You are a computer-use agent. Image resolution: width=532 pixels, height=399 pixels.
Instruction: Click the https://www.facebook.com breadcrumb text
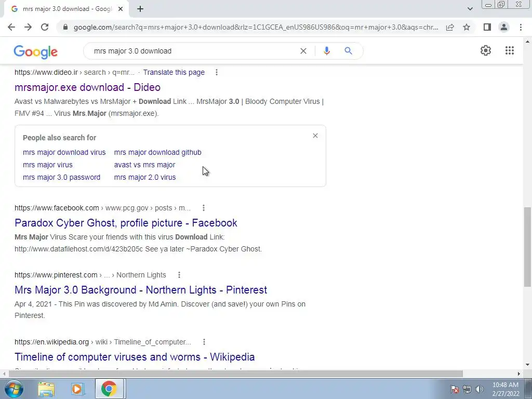(x=57, y=208)
